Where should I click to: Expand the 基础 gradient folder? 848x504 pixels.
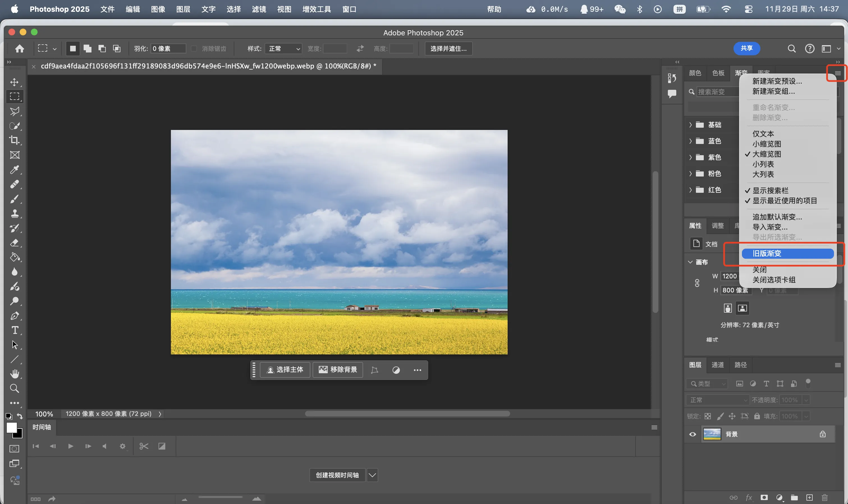click(690, 125)
